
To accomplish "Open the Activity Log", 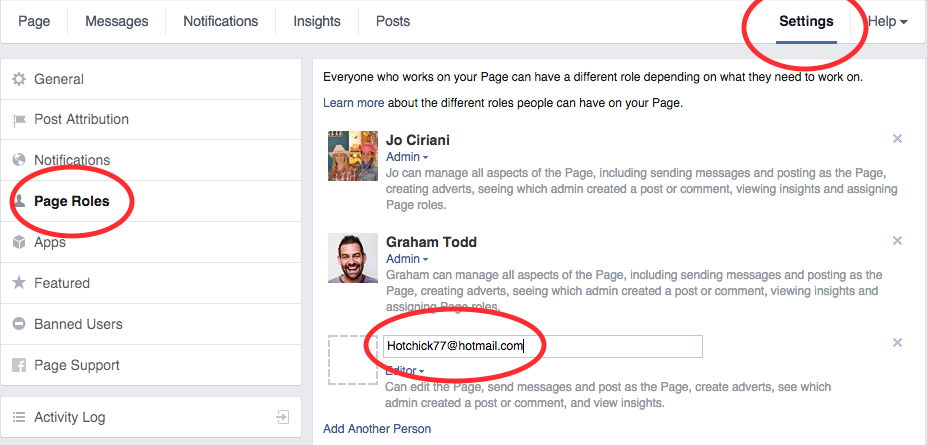I will click(151, 417).
